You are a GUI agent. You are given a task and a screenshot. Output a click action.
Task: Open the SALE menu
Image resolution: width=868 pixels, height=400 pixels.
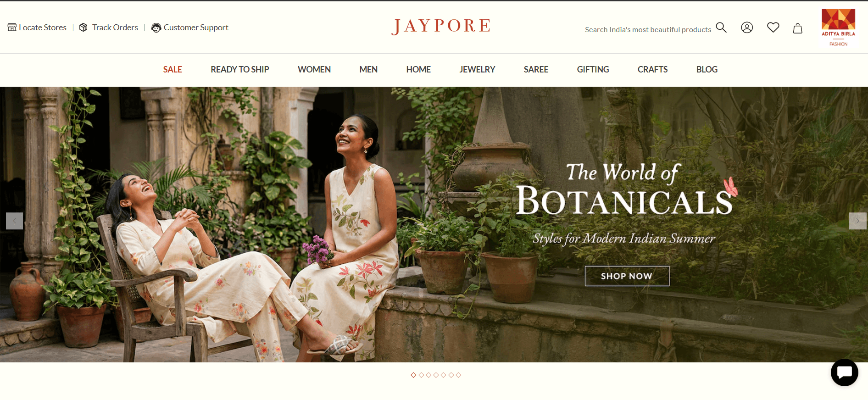coord(172,69)
